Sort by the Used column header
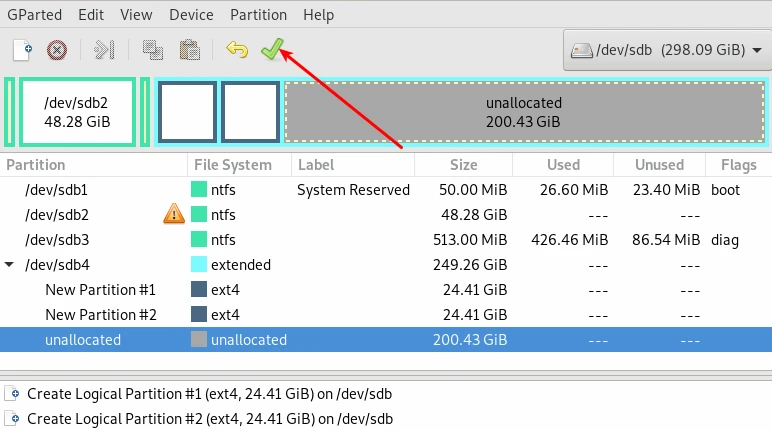Viewport: 772px width, 430px height. (563, 165)
